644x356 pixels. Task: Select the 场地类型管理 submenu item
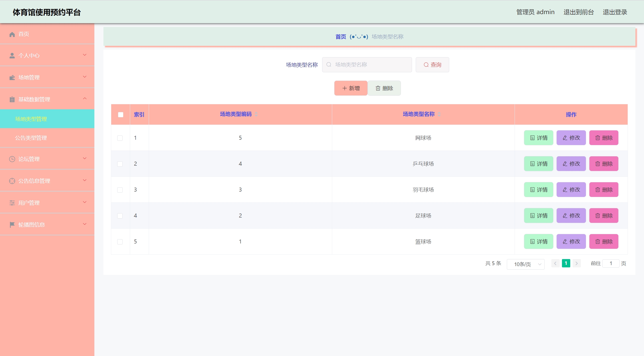31,119
